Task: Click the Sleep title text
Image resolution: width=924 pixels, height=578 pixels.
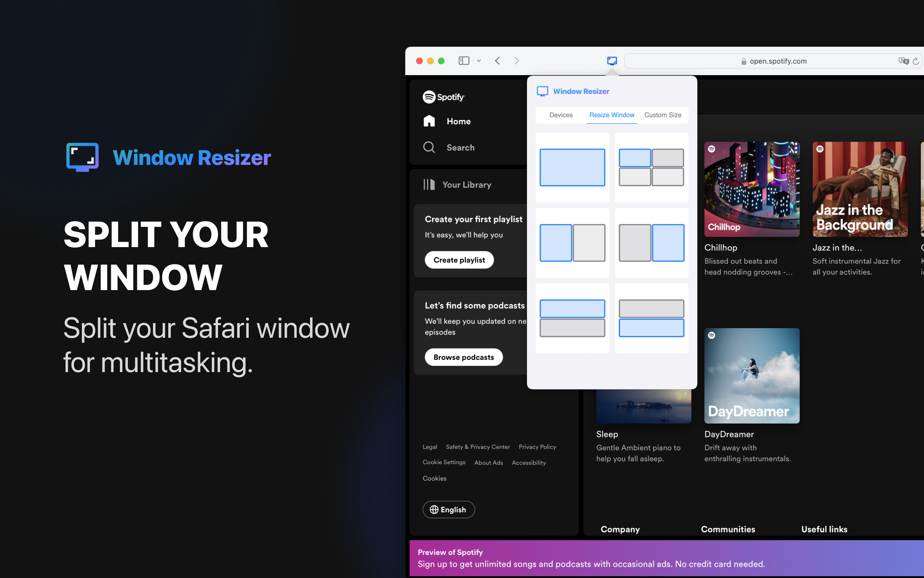Action: tap(607, 434)
